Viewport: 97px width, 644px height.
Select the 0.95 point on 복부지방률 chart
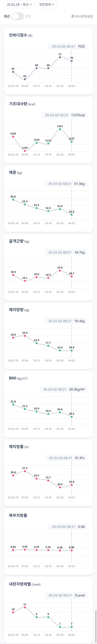point(25,550)
